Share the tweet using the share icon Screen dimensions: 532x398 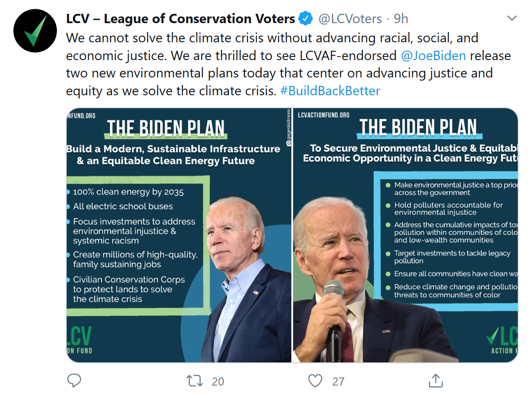click(435, 381)
